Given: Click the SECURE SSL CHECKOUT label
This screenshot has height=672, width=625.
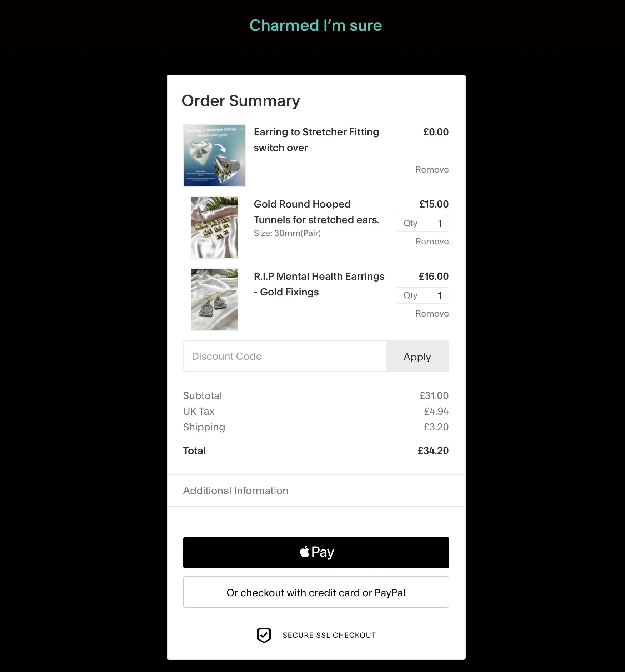Looking at the screenshot, I should coord(329,635).
